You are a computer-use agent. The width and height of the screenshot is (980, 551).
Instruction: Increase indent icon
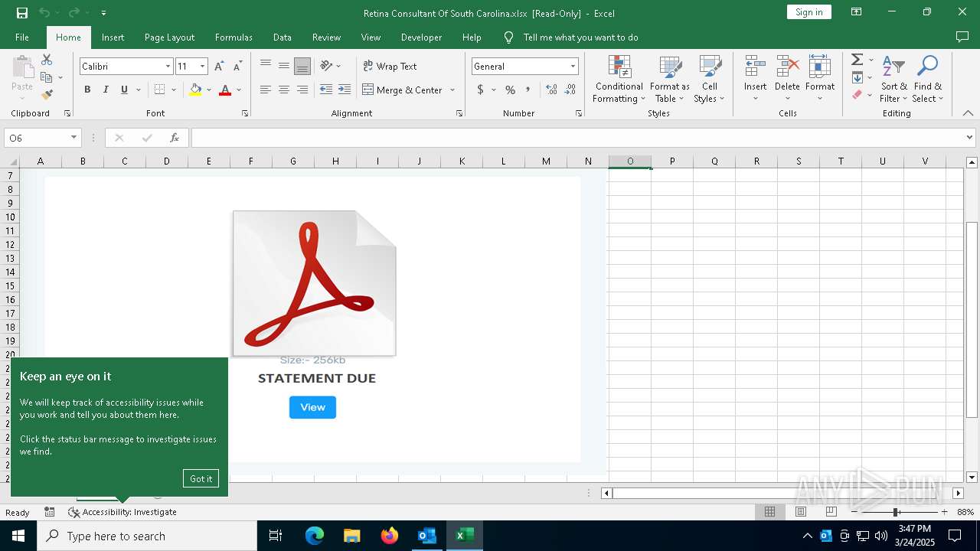pos(345,90)
